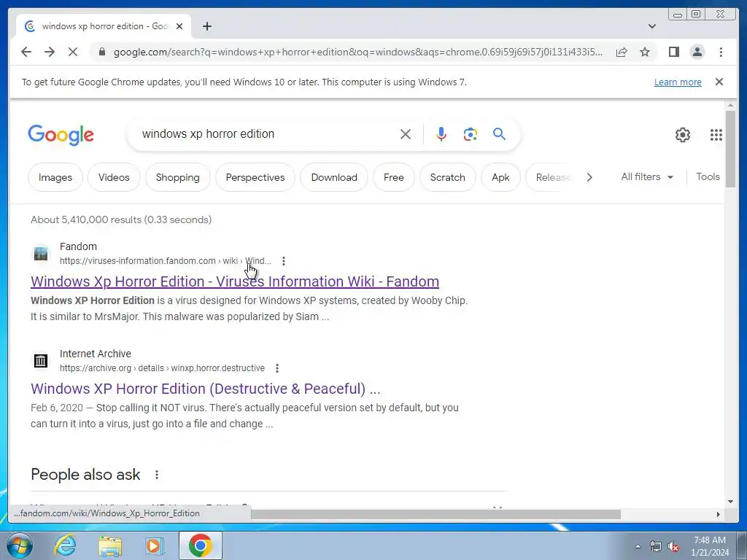Bookmark this page with the star
Image resolution: width=747 pixels, height=560 pixels.
pyautogui.click(x=645, y=52)
